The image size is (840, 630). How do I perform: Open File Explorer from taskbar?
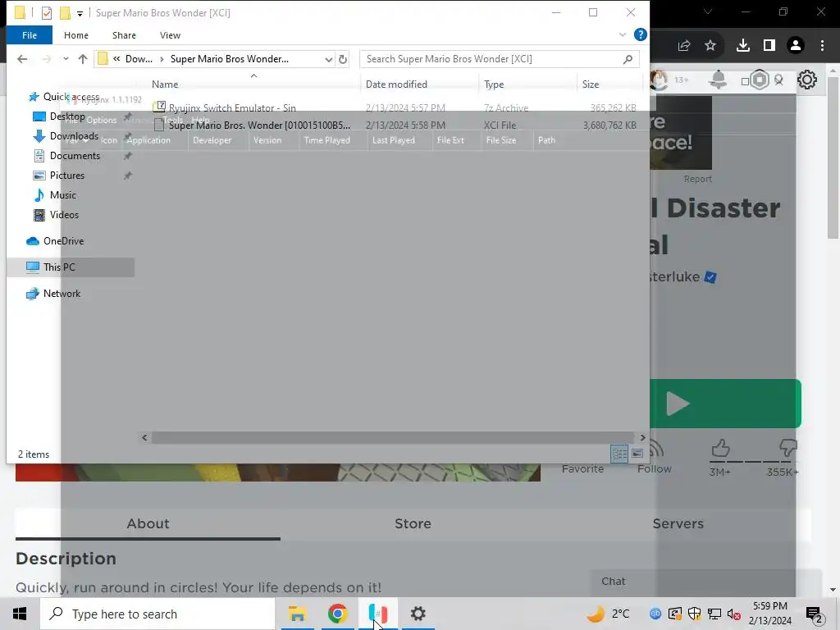297,614
